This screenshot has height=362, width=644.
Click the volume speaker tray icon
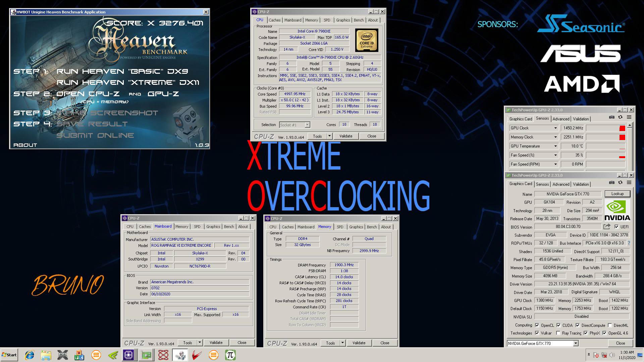click(x=612, y=355)
